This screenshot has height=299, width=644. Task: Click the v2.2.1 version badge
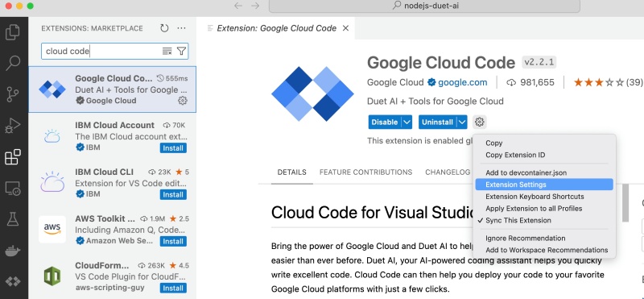tap(539, 63)
